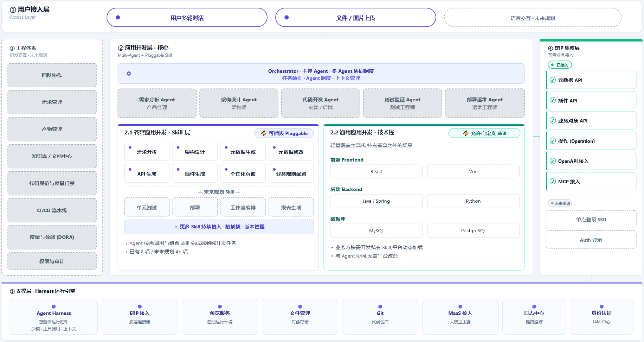Click the circle icon in Orchestrator banner
The height and width of the screenshot is (342, 644).
coord(129,74)
